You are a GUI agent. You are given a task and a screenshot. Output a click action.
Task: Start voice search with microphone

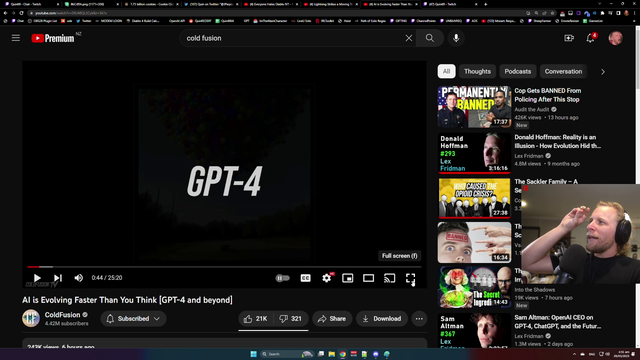coord(456,38)
